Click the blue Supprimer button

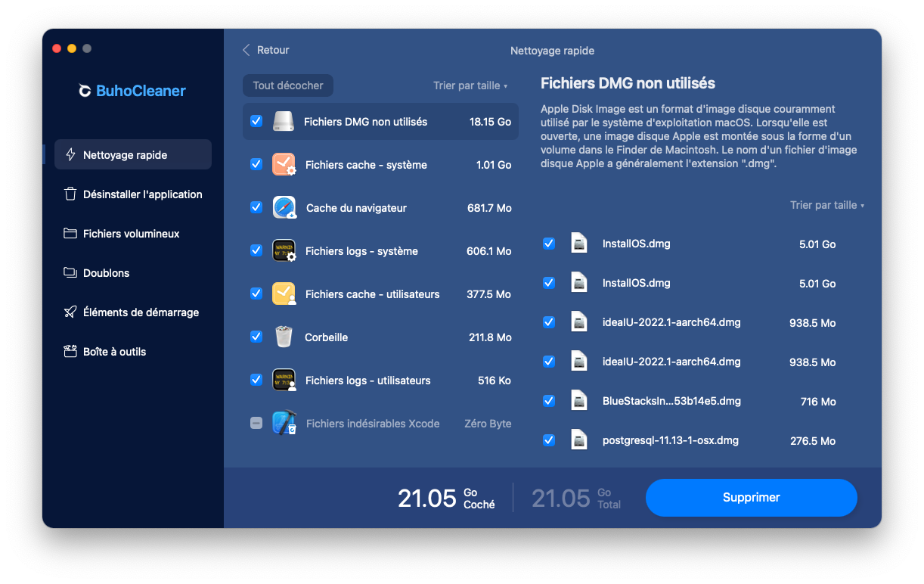click(752, 498)
